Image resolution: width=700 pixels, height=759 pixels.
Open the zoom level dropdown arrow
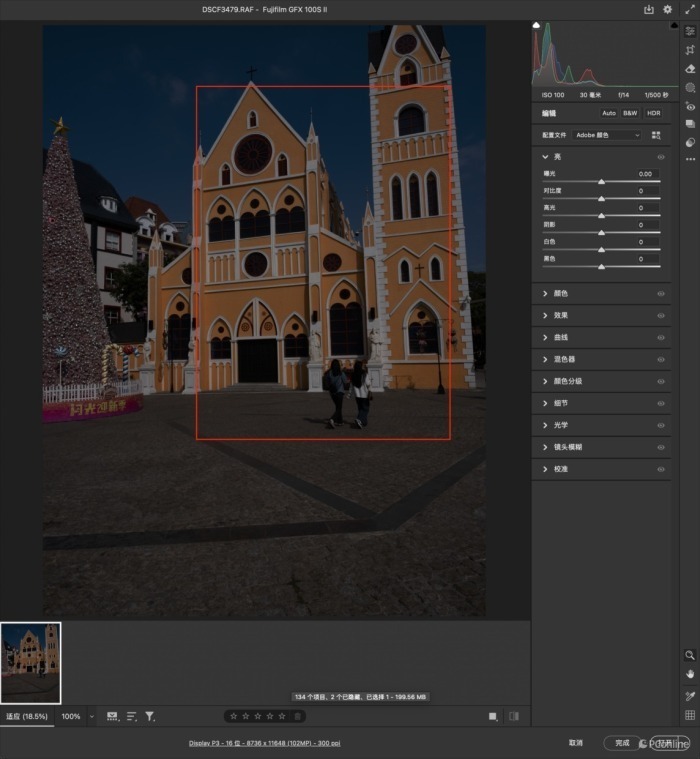tap(91, 716)
